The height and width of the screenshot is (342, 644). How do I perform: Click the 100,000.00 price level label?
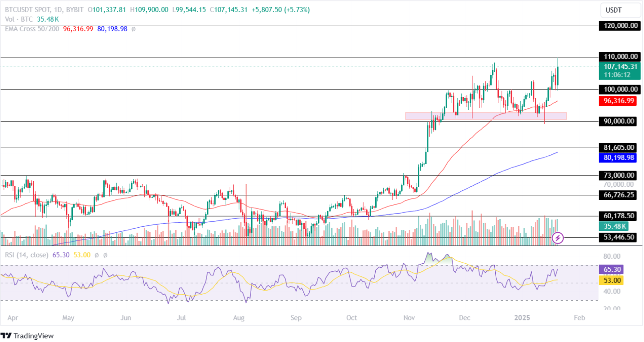click(x=619, y=89)
